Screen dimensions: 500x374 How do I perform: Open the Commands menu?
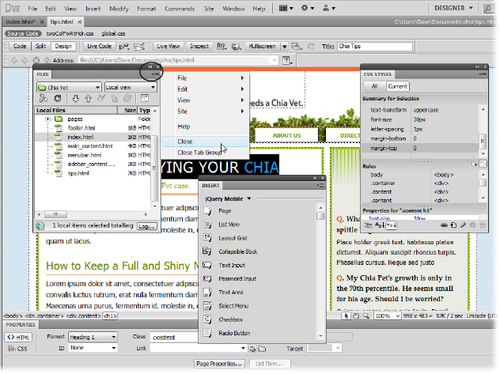pyautogui.click(x=179, y=9)
